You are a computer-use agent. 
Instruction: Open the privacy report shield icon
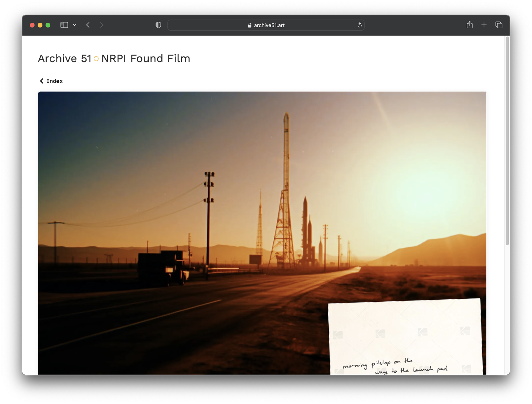click(x=158, y=25)
